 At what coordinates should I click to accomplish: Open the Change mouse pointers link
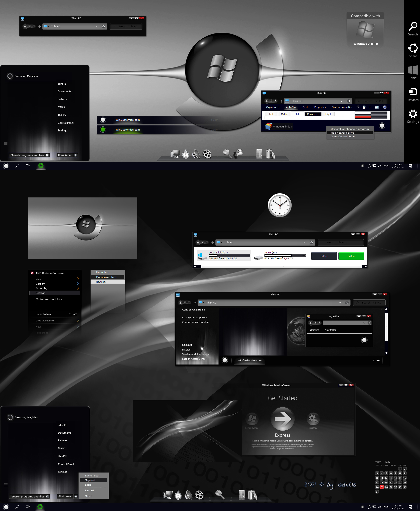[196, 322]
